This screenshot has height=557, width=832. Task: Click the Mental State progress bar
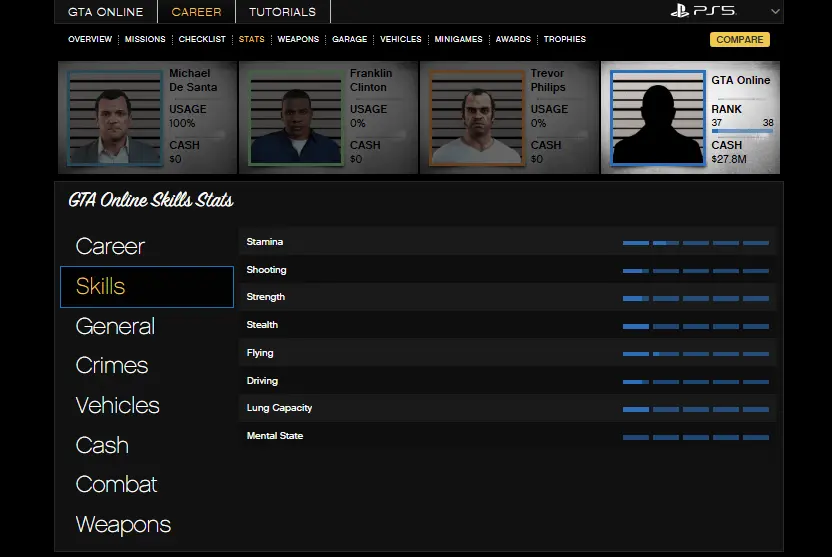[x=695, y=437]
